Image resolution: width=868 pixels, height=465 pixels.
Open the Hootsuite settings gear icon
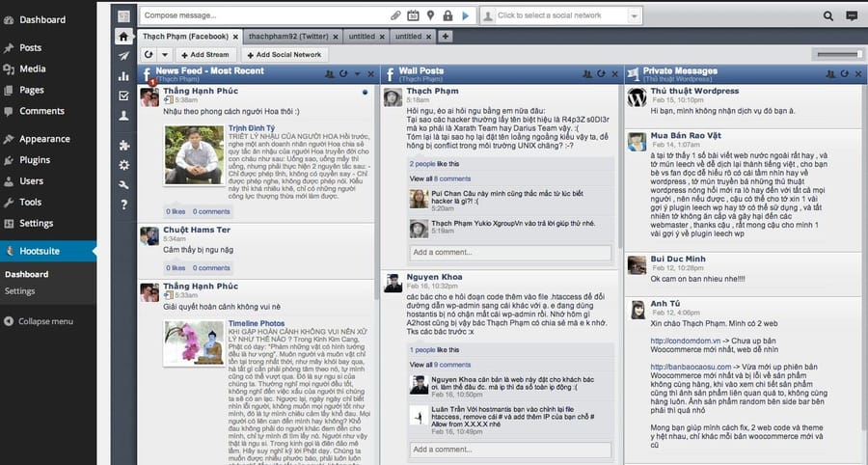coord(123,165)
